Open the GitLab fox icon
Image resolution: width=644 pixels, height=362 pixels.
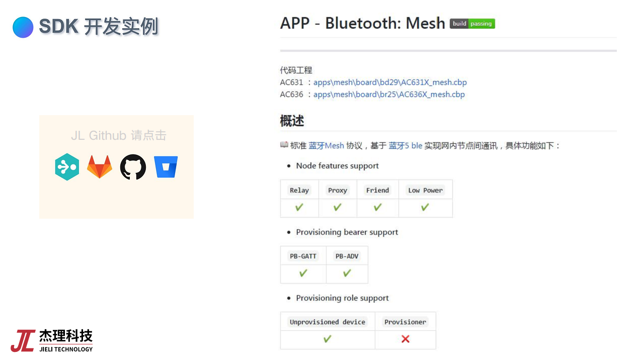(100, 167)
